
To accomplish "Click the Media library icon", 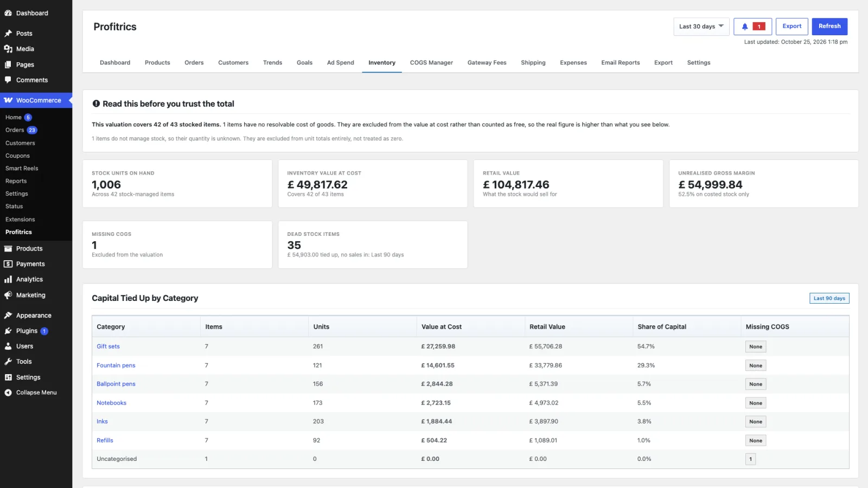I will [x=8, y=49].
